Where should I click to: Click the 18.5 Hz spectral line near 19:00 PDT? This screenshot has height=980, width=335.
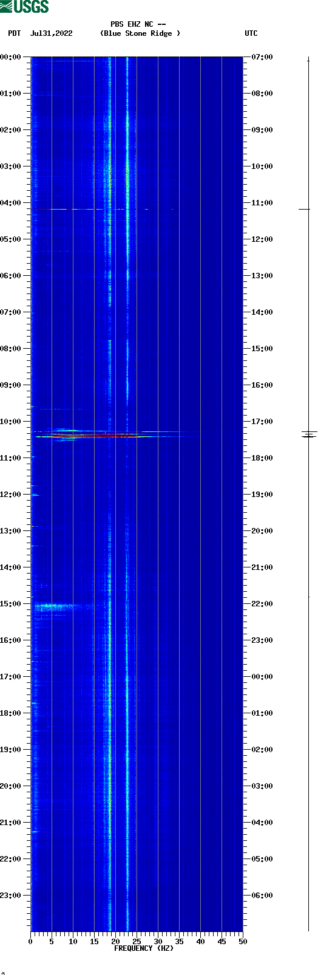pos(110,750)
